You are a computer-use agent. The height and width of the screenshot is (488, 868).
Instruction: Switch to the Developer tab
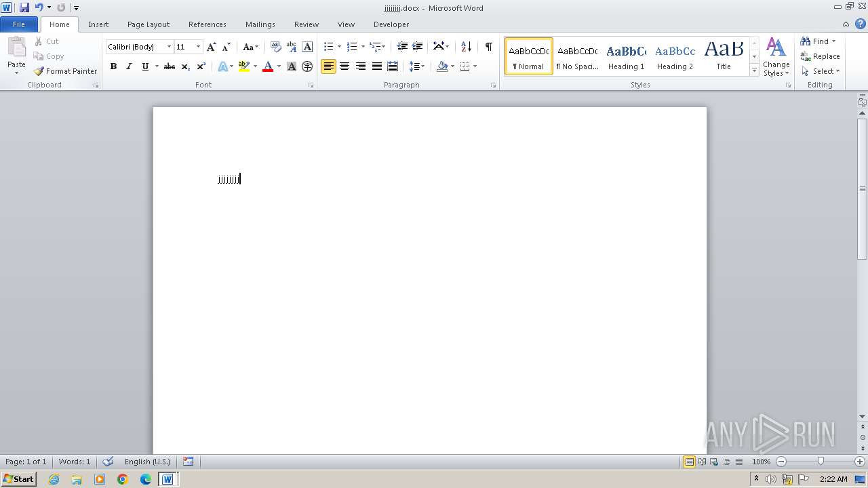pyautogui.click(x=391, y=24)
